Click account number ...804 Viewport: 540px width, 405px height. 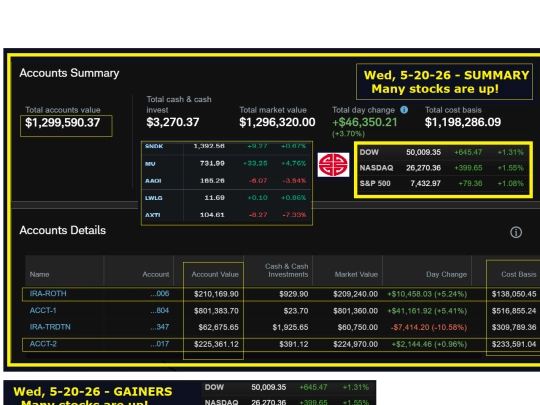tap(160, 311)
